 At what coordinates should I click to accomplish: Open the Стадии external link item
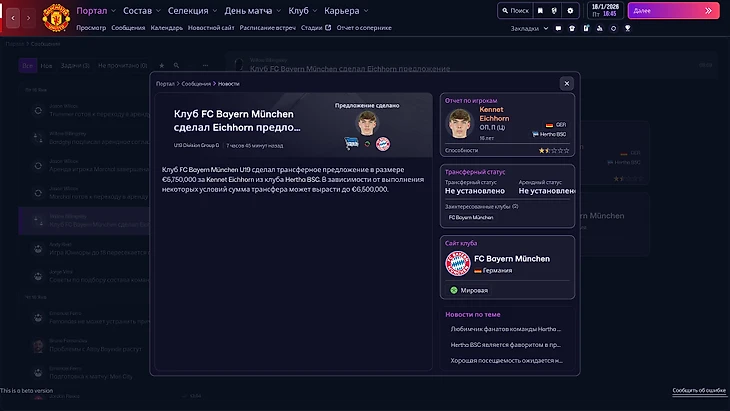tap(316, 28)
